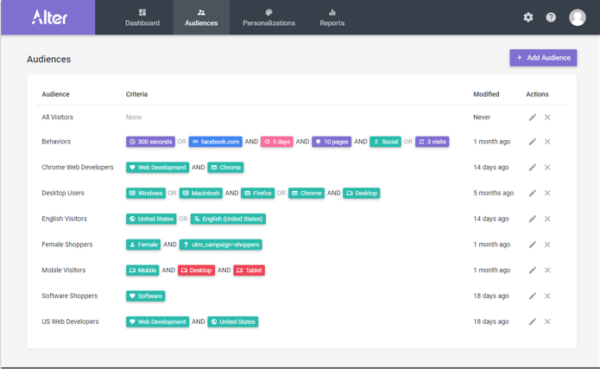
Task: Click the Audience column header
Action: pos(55,94)
